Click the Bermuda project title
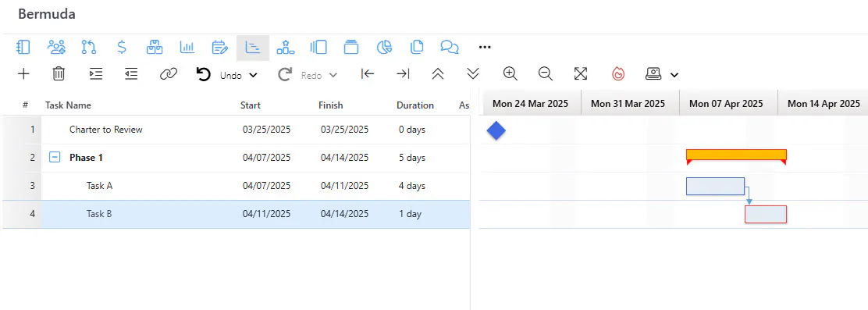The height and width of the screenshot is (310, 868). pyautogui.click(x=47, y=14)
